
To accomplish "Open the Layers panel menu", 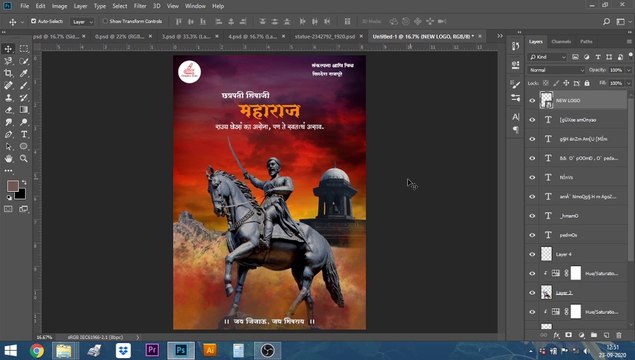I will [629, 42].
